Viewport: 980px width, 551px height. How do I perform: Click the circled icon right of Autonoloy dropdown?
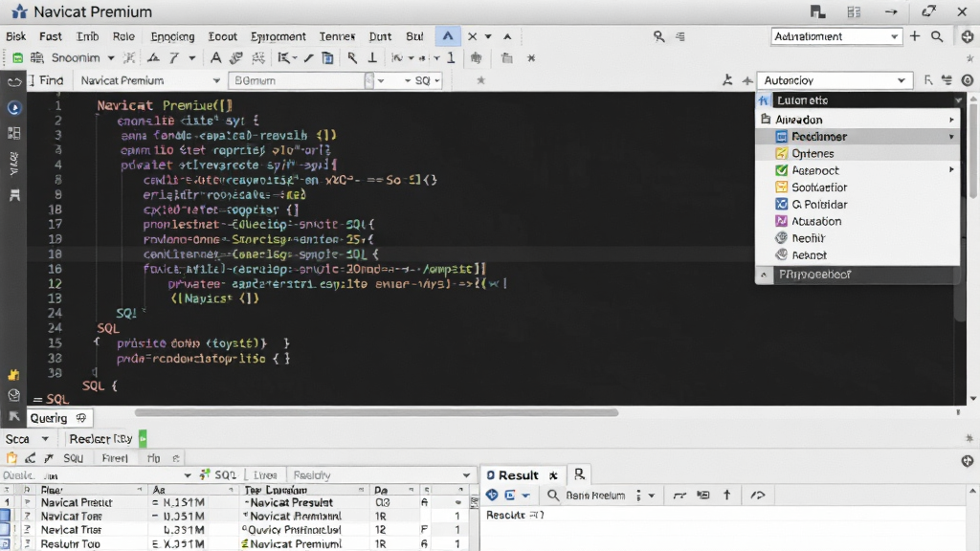[968, 80]
